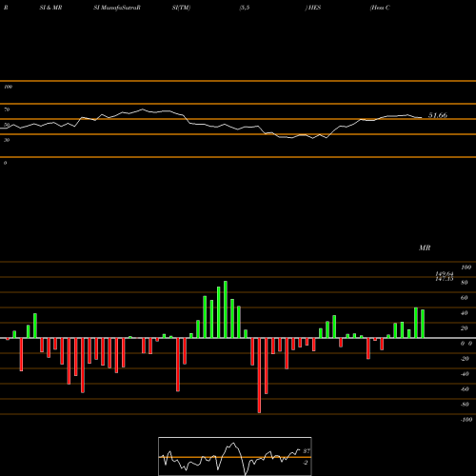This screenshot has height=476, width=476.
Task: Click the longest red MR histogram bar
Action: 259,375
